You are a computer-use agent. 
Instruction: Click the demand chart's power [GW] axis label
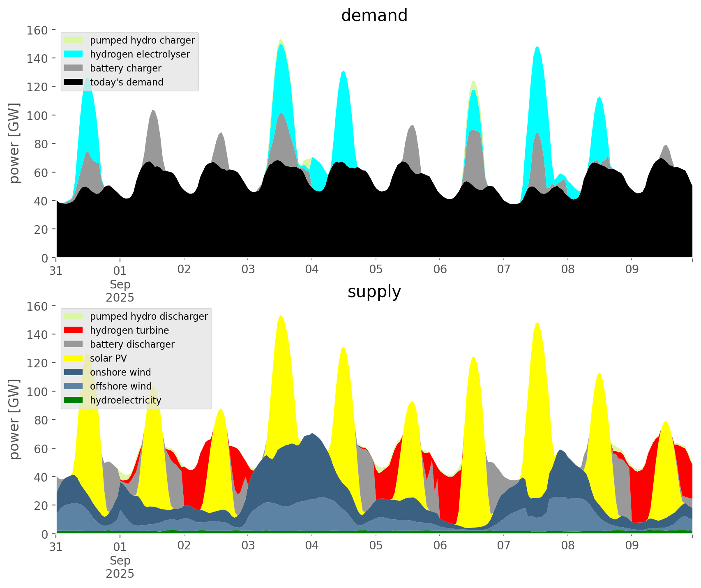coord(14,143)
